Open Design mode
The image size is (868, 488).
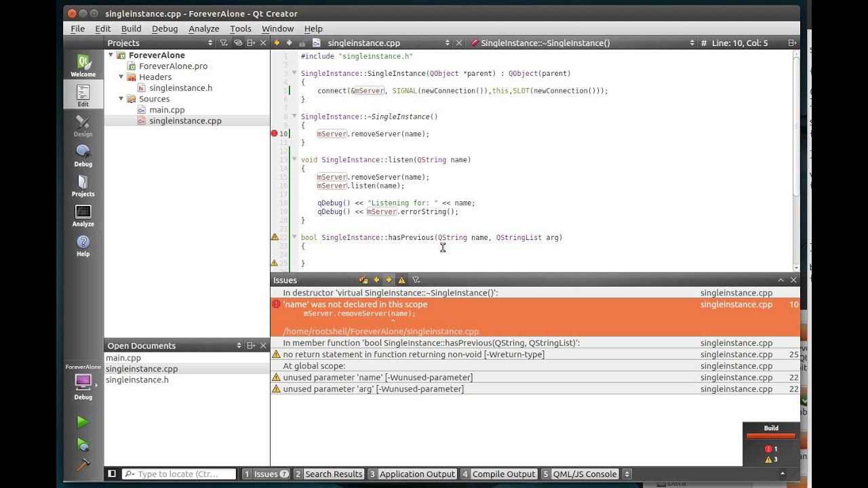(x=83, y=126)
